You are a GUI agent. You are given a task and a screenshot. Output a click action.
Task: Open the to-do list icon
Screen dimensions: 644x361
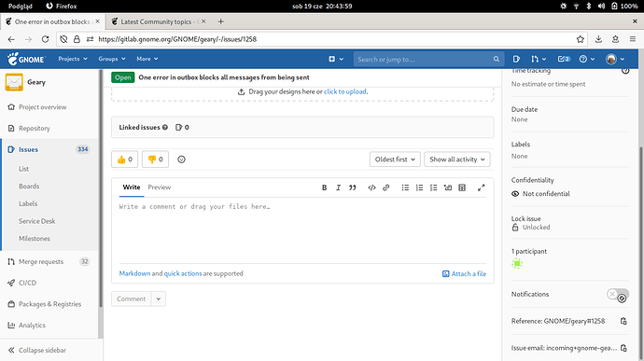564,59
